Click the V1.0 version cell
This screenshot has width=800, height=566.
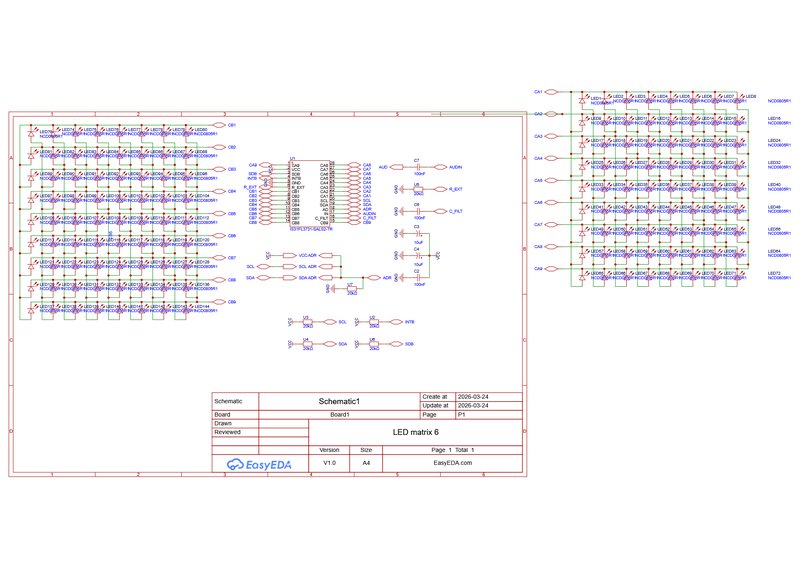[x=329, y=463]
